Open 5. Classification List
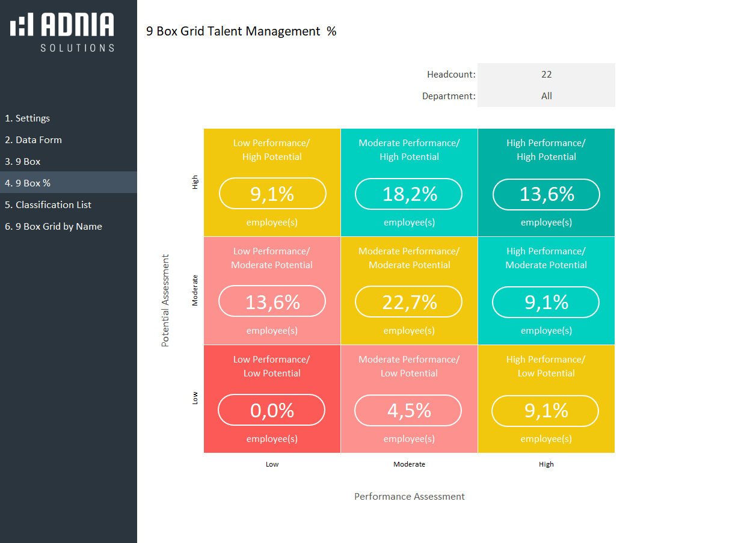The height and width of the screenshot is (543, 756). coord(48,205)
